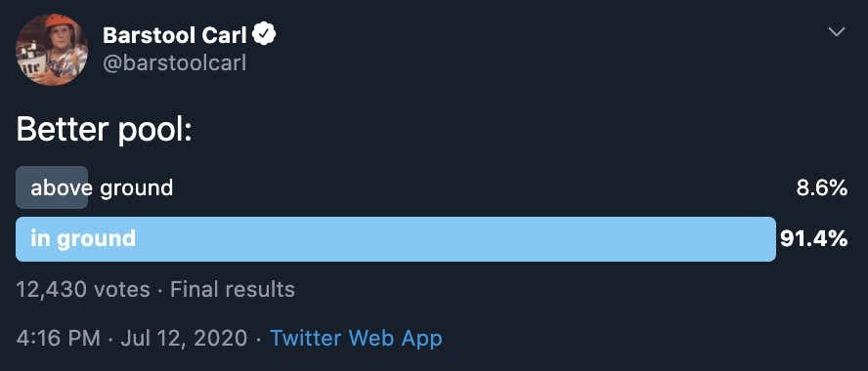
Task: Click the 12,430 votes count
Action: click(83, 290)
